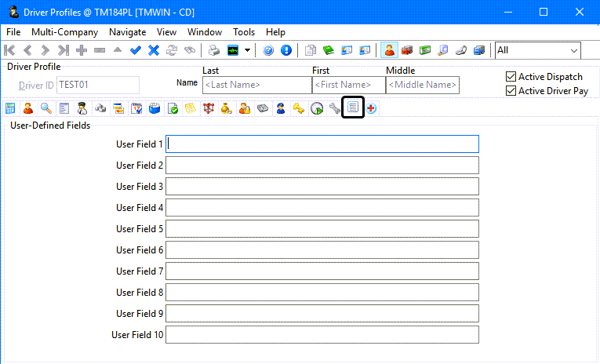This screenshot has height=364, width=600.
Task: Open the magnifying glass search tab icon
Action: (x=46, y=108)
